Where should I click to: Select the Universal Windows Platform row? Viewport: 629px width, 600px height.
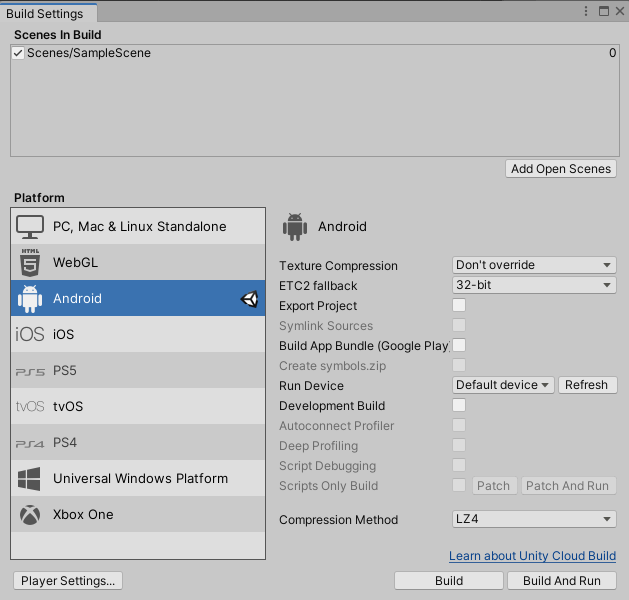[x=138, y=478]
